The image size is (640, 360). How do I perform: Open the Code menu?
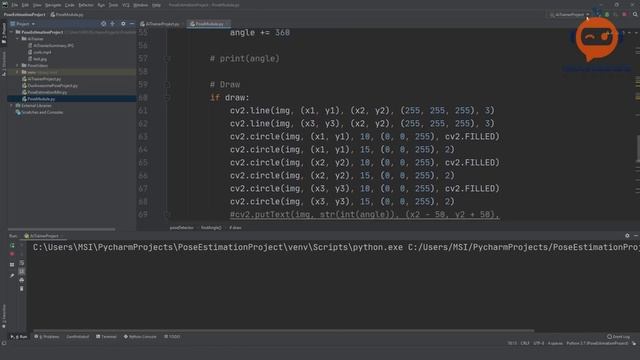[x=70, y=5]
